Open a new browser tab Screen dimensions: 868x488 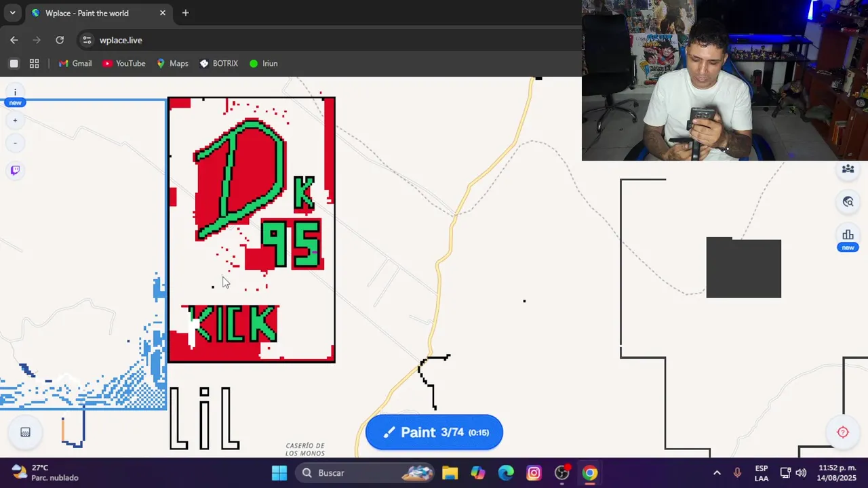(x=185, y=13)
